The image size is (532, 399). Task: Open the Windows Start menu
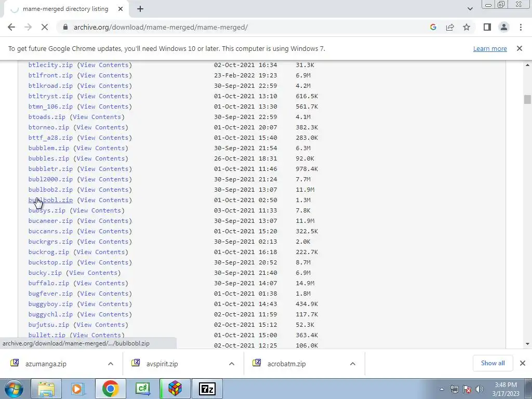(x=14, y=389)
